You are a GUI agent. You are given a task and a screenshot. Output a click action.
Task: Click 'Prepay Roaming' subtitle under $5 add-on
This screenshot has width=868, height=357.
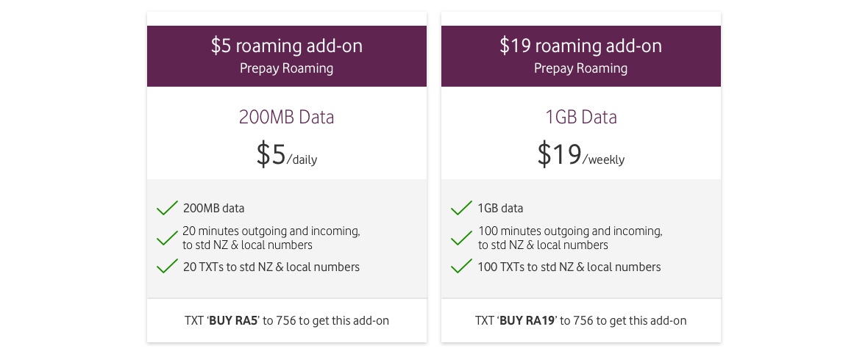[287, 68]
